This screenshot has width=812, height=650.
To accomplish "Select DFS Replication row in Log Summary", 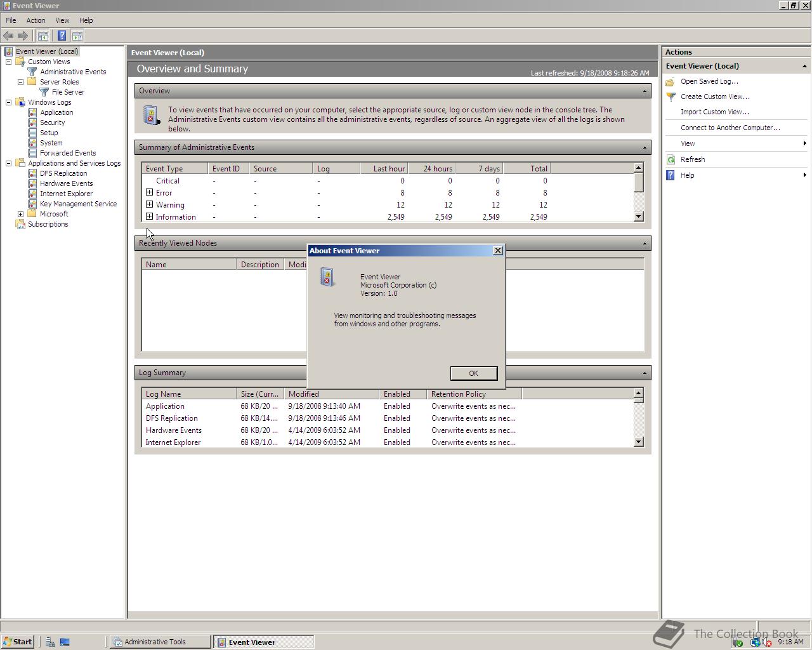I will tap(388, 418).
